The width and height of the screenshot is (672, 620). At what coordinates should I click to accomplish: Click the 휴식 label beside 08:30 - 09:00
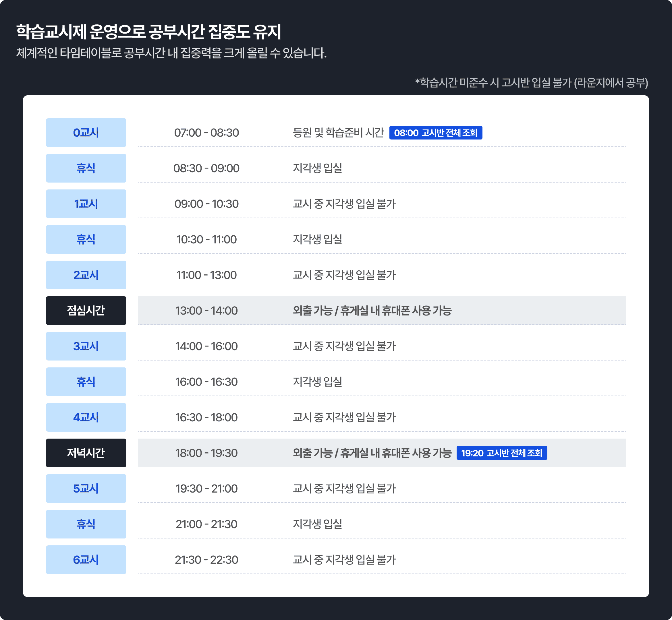[86, 168]
